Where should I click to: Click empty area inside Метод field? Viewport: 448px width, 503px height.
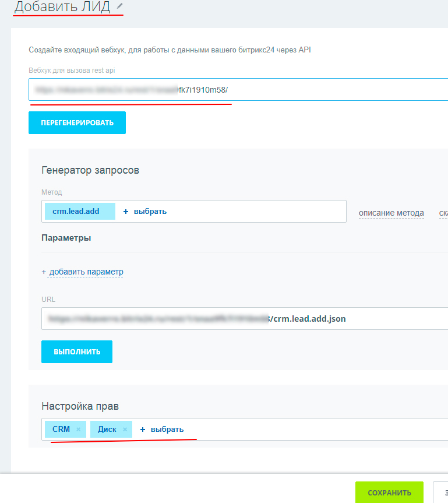click(256, 212)
